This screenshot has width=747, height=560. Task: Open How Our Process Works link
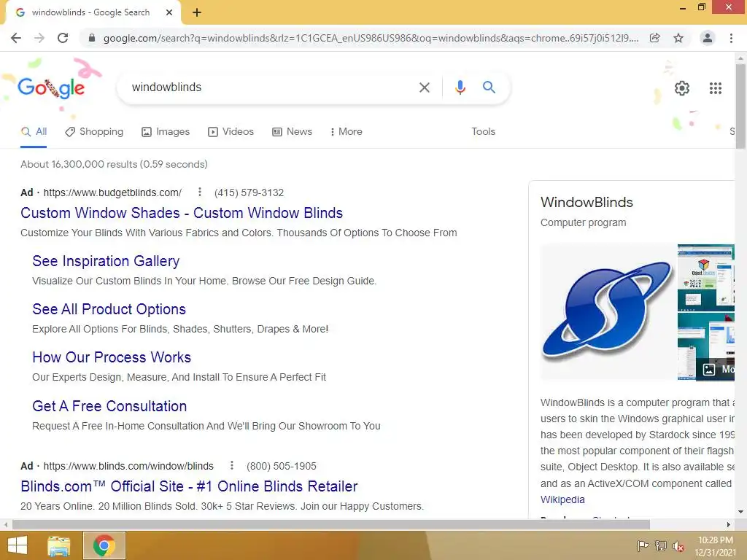click(112, 357)
